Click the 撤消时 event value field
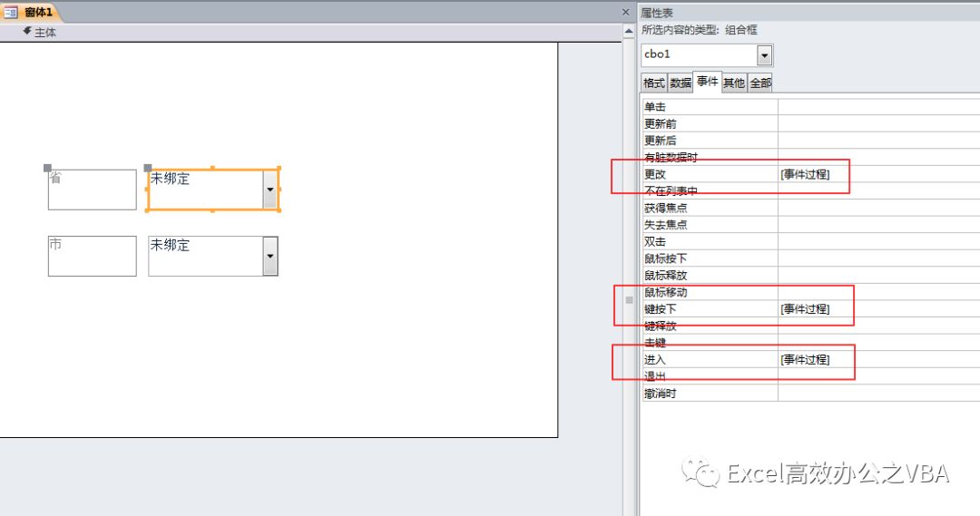 click(x=878, y=394)
